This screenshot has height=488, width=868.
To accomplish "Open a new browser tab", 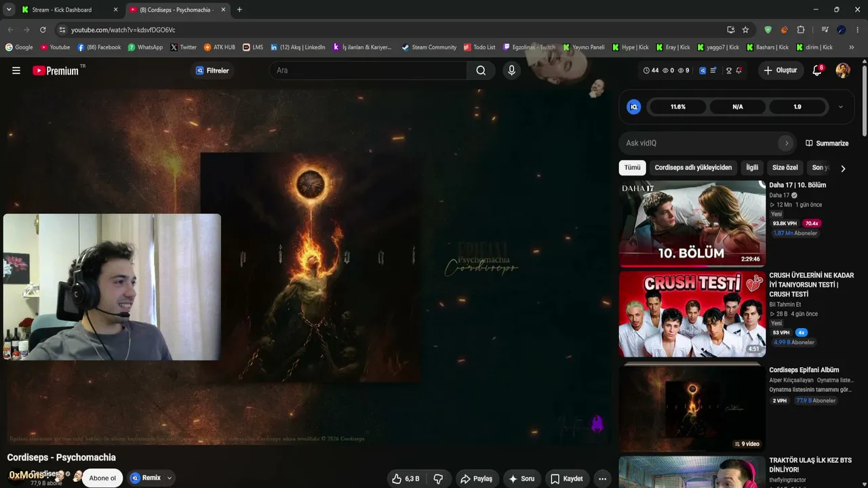I will [239, 9].
